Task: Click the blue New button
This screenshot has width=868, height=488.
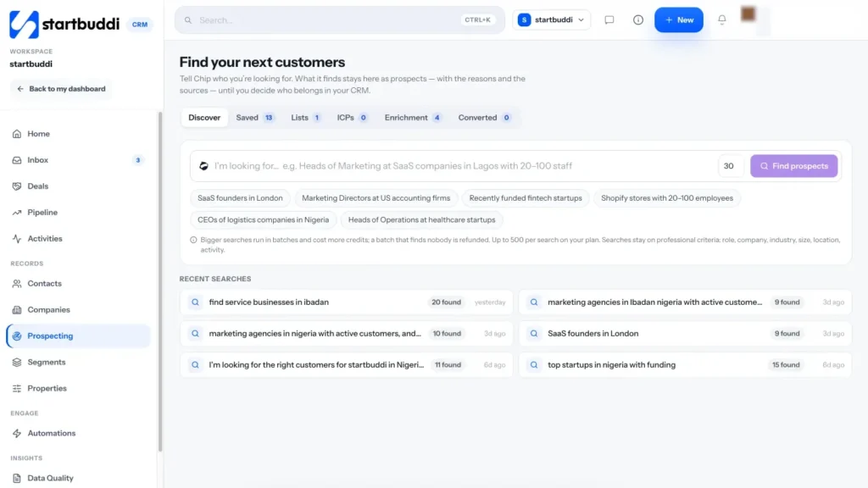Action: coord(679,20)
